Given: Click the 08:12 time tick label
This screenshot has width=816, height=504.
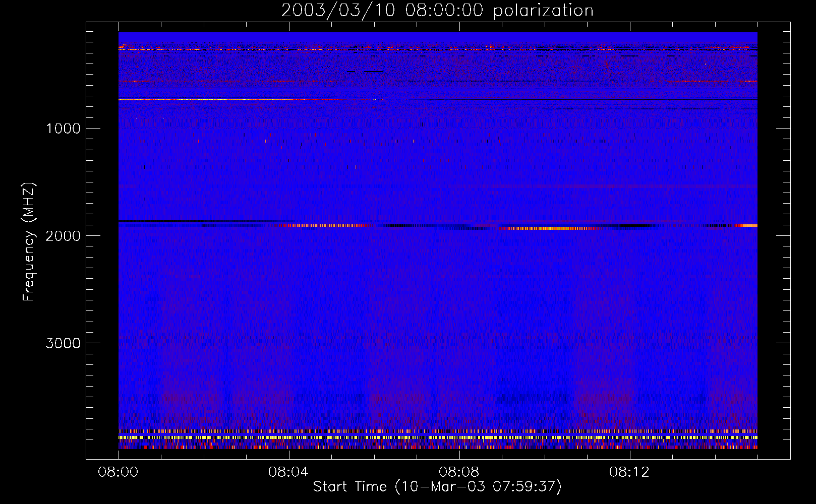Looking at the screenshot, I should [629, 472].
